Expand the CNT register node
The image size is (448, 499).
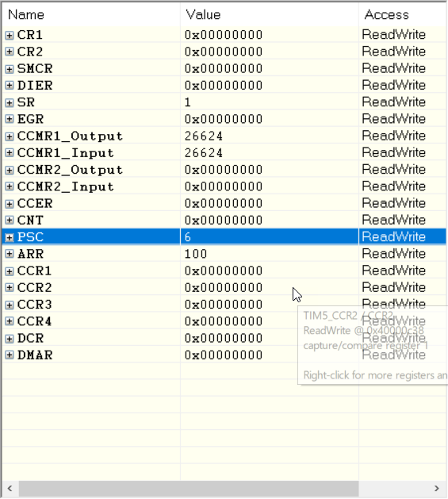point(10,221)
